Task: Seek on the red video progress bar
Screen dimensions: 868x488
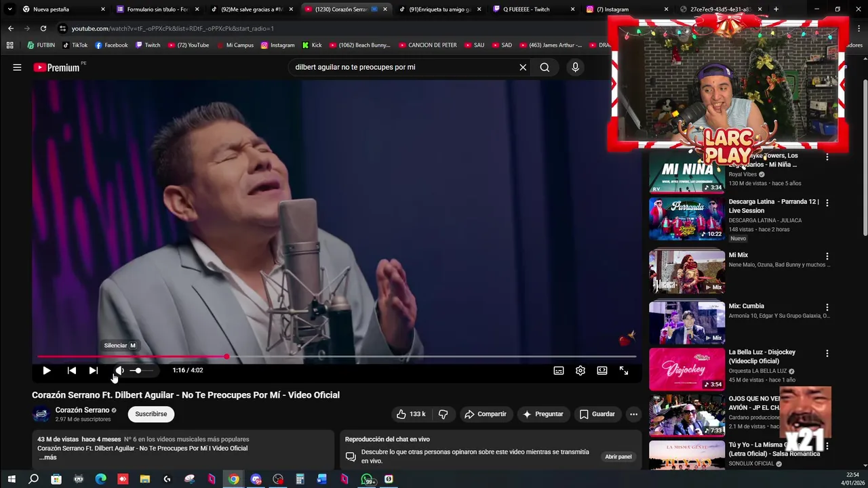Action: coord(336,357)
